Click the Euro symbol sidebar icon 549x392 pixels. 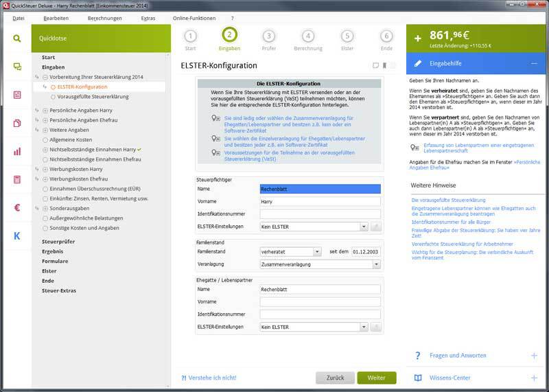[16, 207]
